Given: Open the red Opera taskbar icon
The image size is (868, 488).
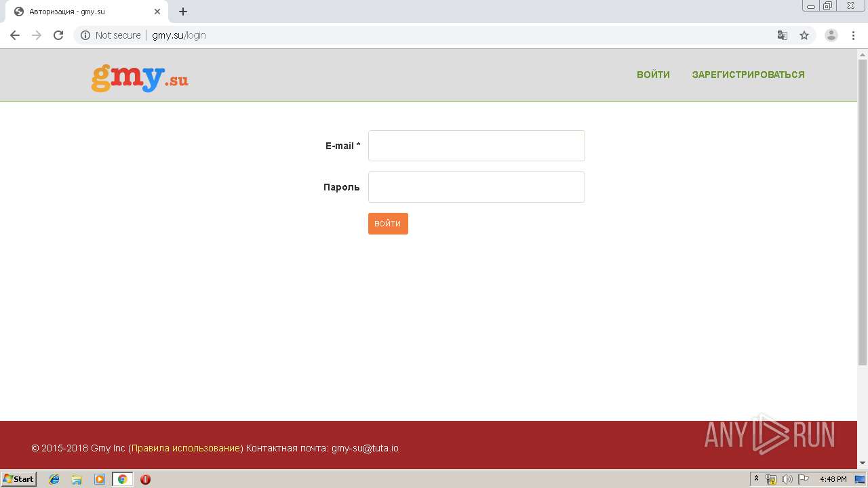Looking at the screenshot, I should [145, 479].
